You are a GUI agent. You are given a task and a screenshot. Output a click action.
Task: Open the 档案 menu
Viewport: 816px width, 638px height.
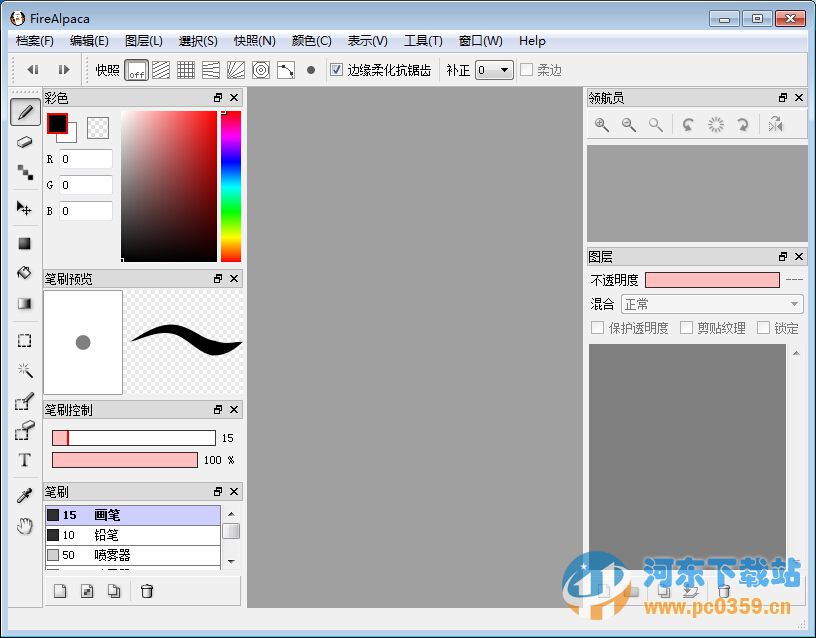33,41
